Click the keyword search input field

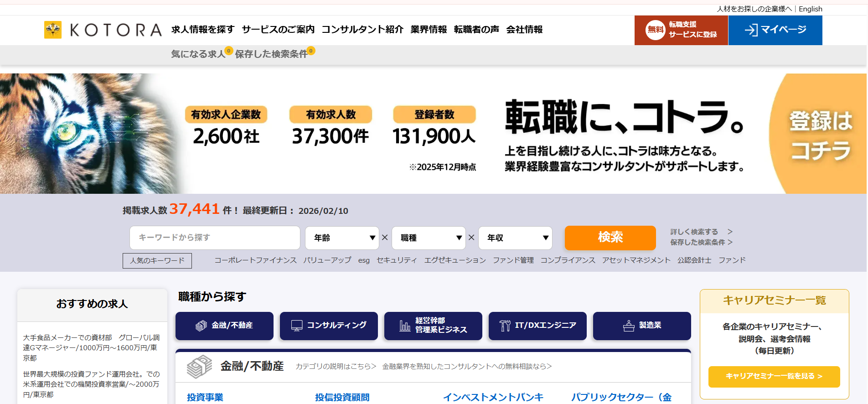point(215,238)
